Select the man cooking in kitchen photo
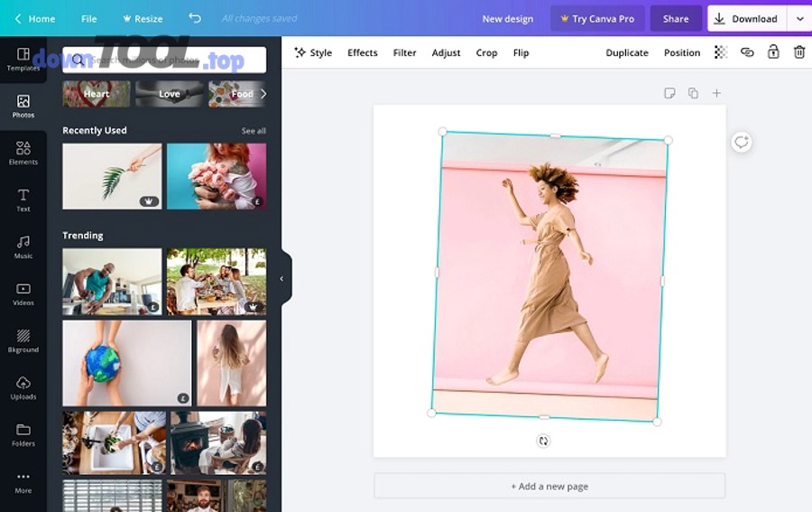Image resolution: width=812 pixels, height=512 pixels. (112, 282)
